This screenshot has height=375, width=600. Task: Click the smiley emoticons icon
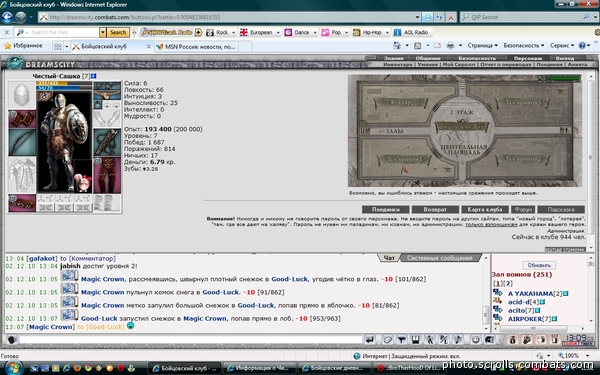(475, 339)
